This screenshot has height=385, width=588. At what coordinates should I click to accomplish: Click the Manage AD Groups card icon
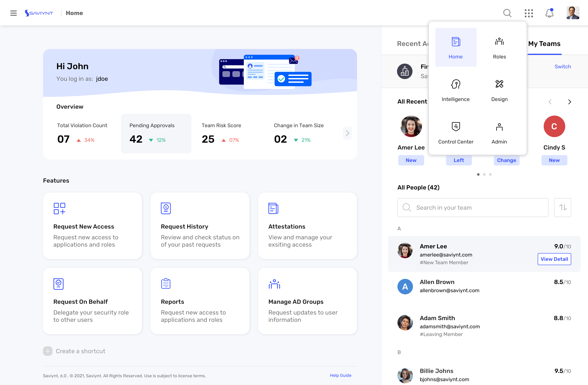(x=274, y=284)
